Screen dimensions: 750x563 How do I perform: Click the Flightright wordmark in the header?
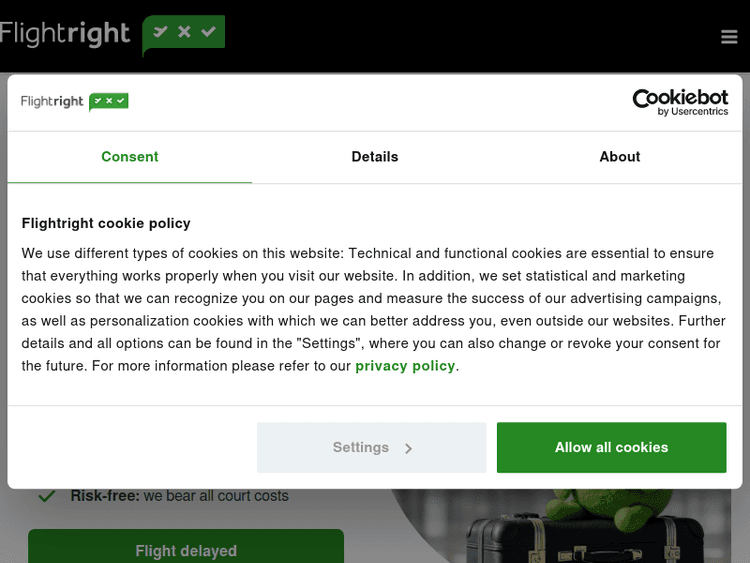[x=66, y=34]
